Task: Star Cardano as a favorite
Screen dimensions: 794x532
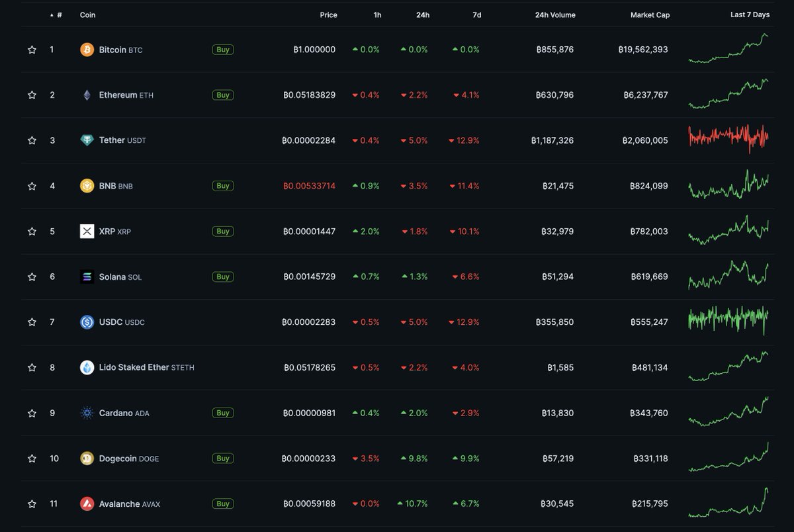Action: (x=32, y=413)
